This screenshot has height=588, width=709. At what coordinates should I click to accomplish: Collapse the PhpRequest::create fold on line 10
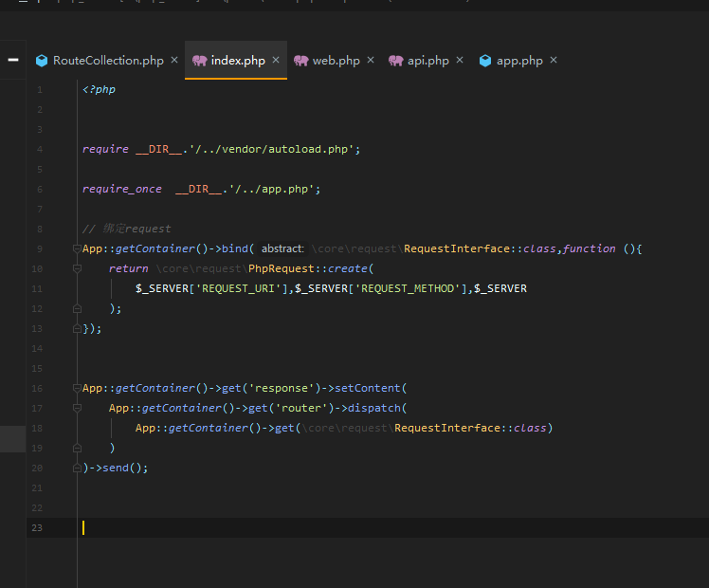click(77, 268)
